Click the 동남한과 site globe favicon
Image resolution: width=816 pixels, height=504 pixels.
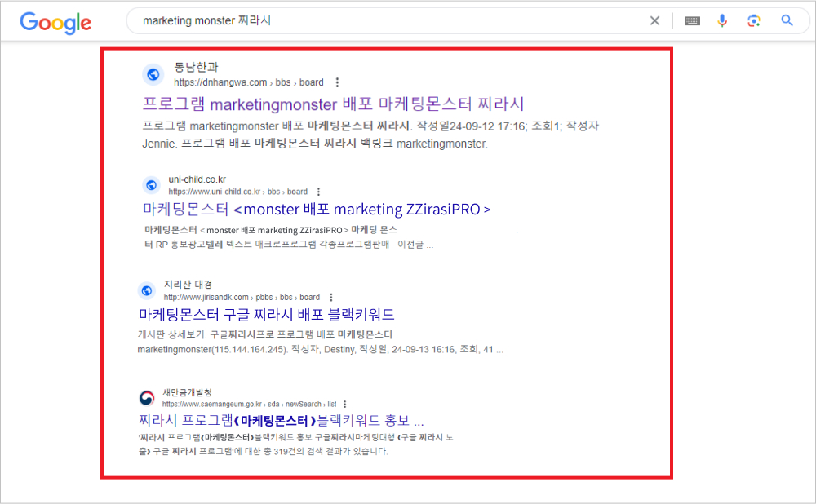point(153,74)
